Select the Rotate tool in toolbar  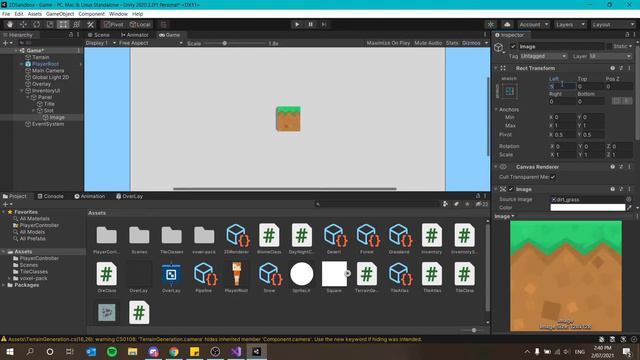click(36, 24)
